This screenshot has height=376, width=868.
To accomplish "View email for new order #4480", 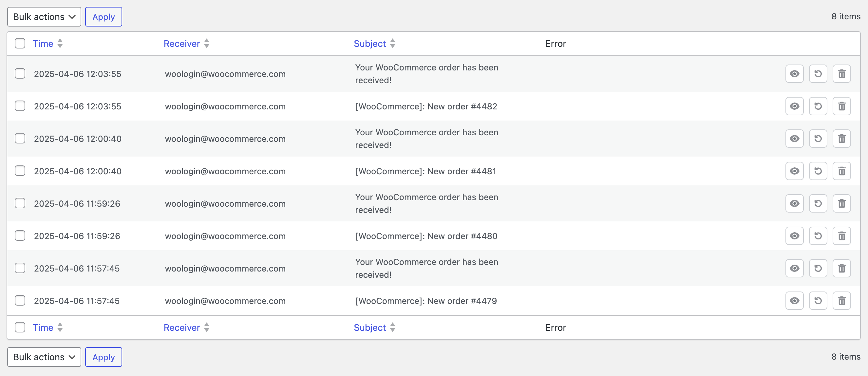I will click(794, 236).
